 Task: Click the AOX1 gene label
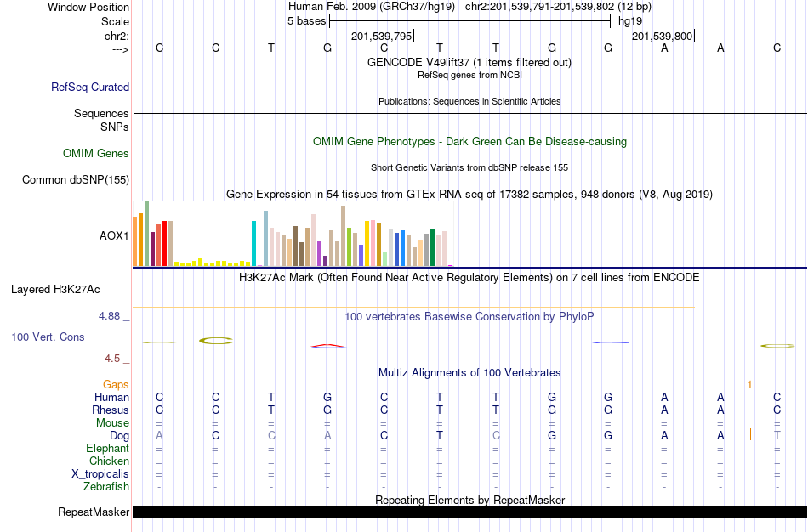[x=114, y=236]
